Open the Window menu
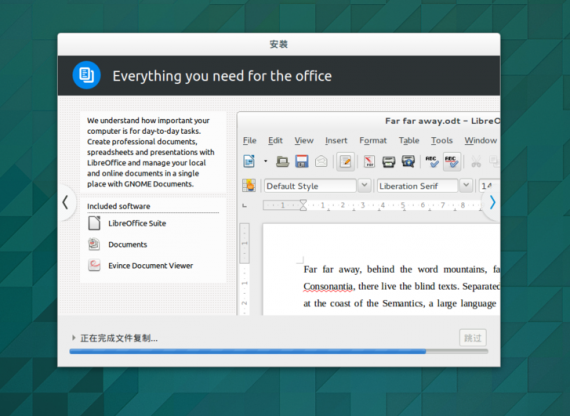The image size is (570, 416). coord(481,140)
